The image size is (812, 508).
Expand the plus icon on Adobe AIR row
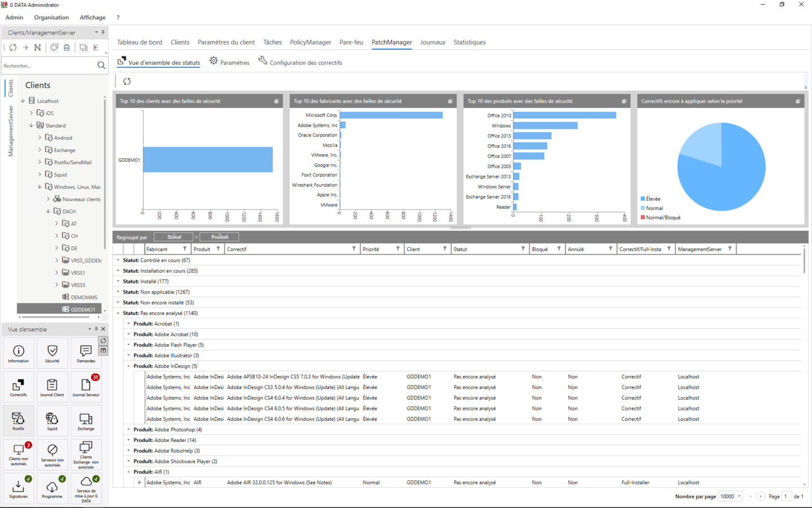(x=139, y=483)
